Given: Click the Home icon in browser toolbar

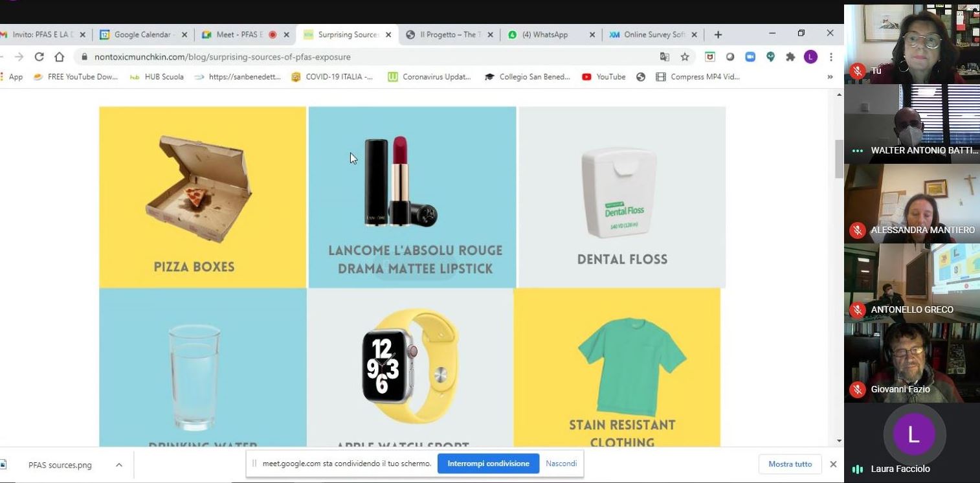Looking at the screenshot, I should tap(59, 57).
